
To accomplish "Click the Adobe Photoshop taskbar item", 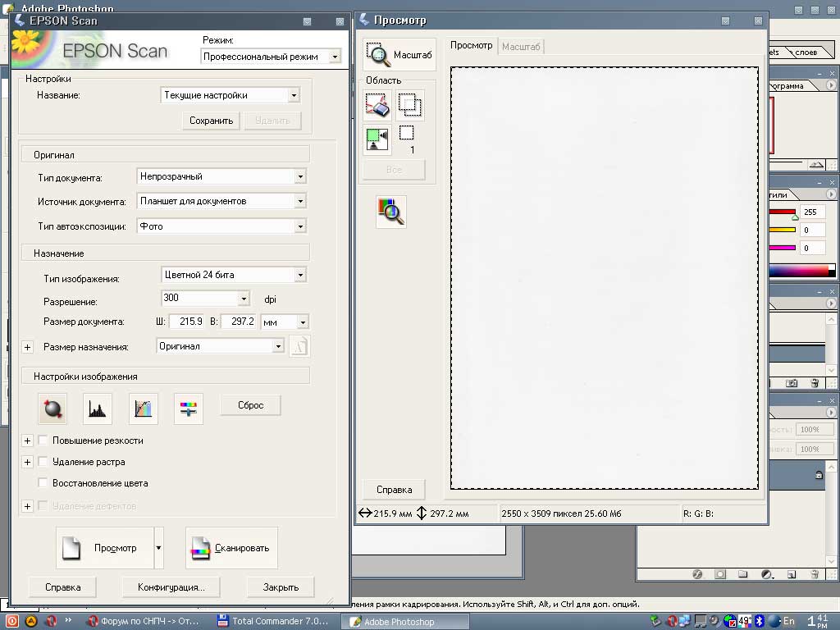I will [404, 622].
